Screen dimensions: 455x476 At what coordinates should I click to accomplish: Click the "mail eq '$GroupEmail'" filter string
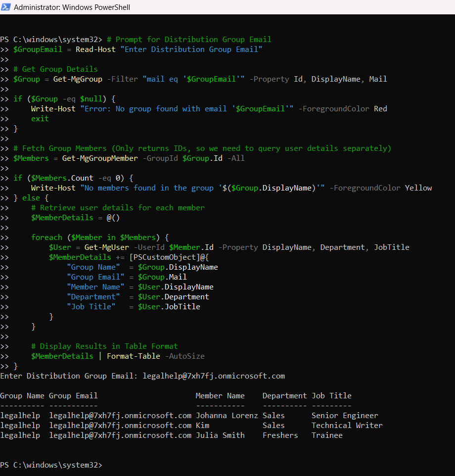pyautogui.click(x=193, y=79)
